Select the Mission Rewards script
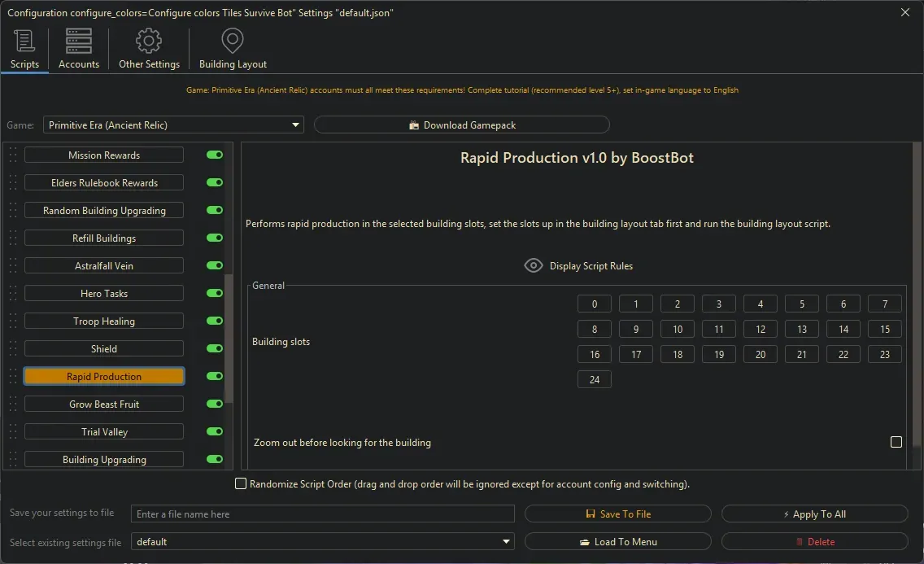 tap(103, 155)
